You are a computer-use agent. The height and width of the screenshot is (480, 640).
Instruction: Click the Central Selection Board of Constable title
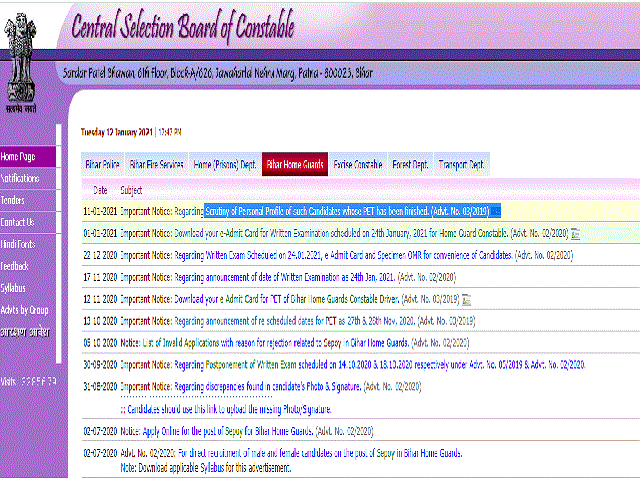(183, 26)
